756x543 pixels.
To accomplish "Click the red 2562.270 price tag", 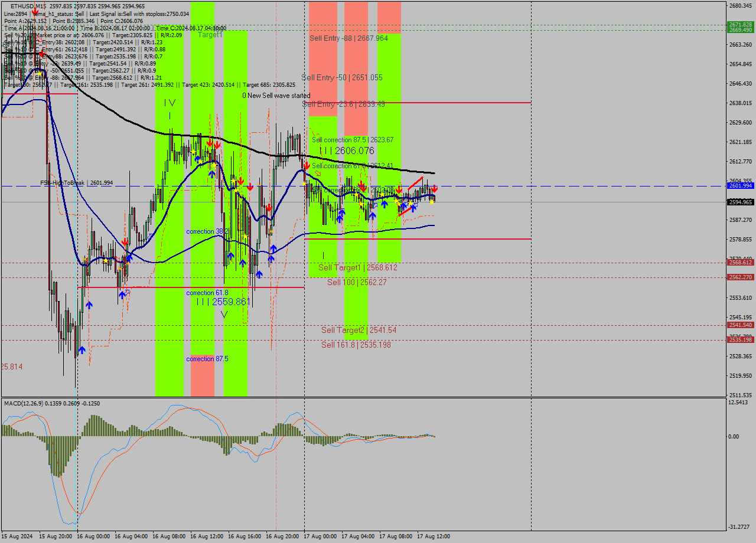I will [x=740, y=277].
